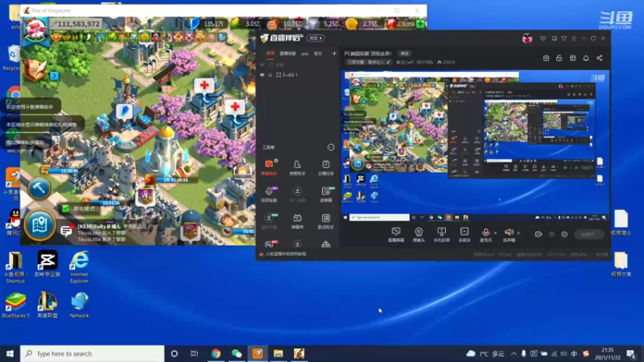The height and width of the screenshot is (362, 644).
Task: Click the start streaming button
Action: tap(589, 234)
